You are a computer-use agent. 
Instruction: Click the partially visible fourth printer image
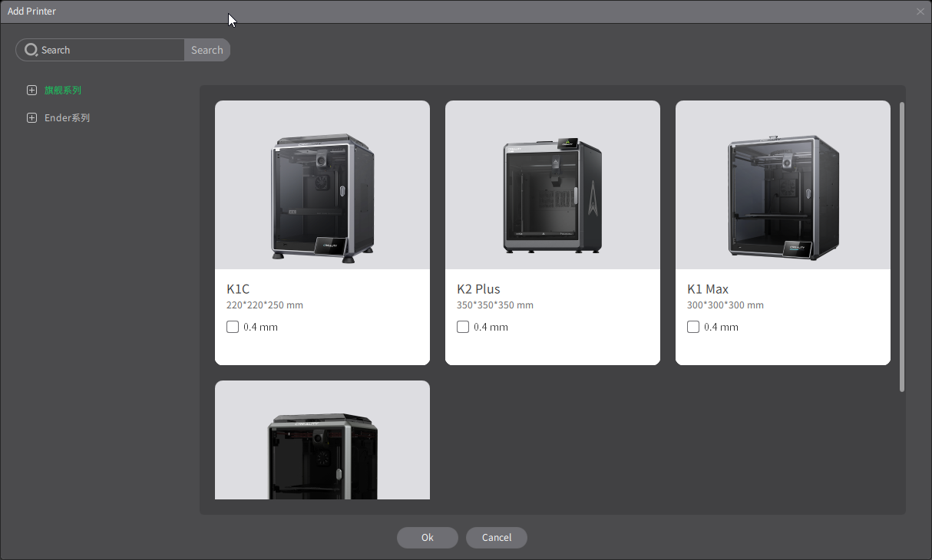(322, 440)
